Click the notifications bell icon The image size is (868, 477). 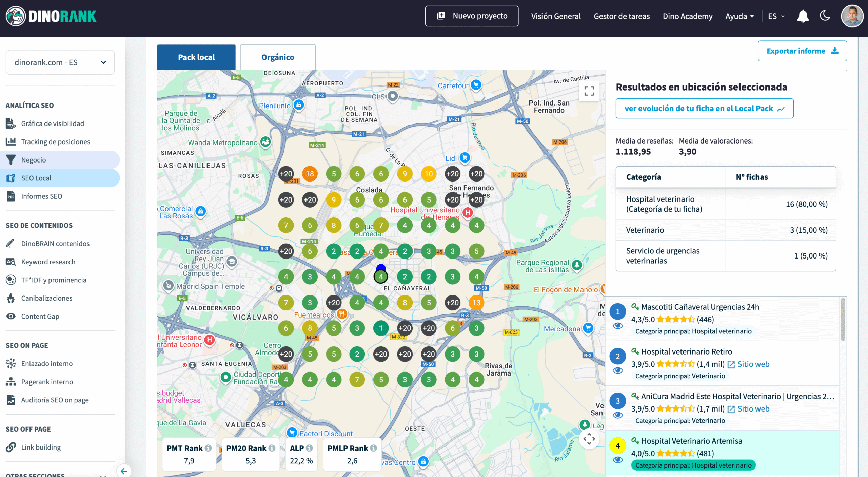(x=803, y=16)
